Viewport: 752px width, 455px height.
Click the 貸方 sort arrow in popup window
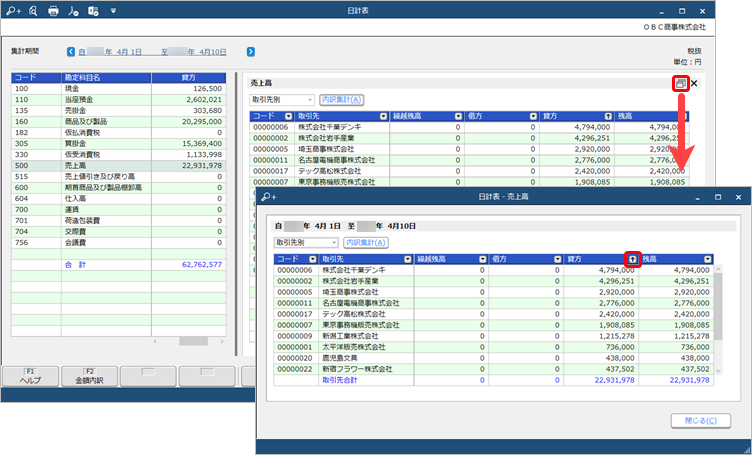pyautogui.click(x=633, y=259)
